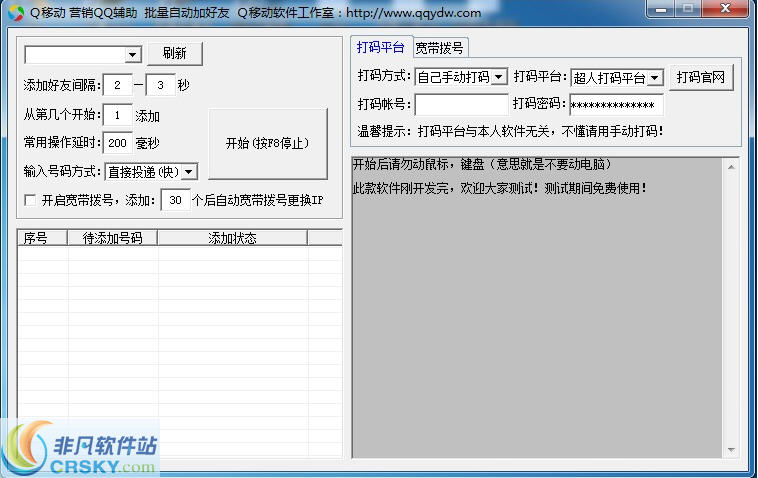This screenshot has height=478, width=758.
Task: Click the redial count field showing 30
Action: pos(175,200)
